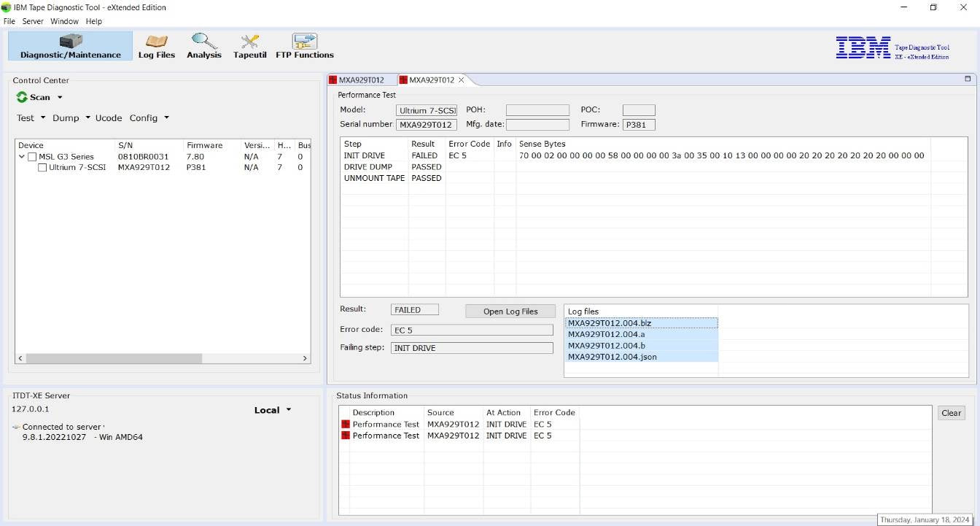
Task: Select log file MXA929T012.004.a
Action: pos(642,334)
